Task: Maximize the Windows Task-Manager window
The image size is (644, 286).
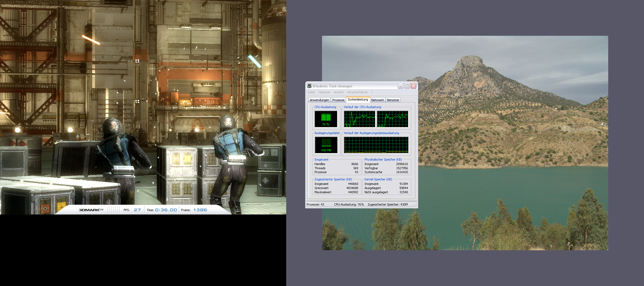Action: 407,86
